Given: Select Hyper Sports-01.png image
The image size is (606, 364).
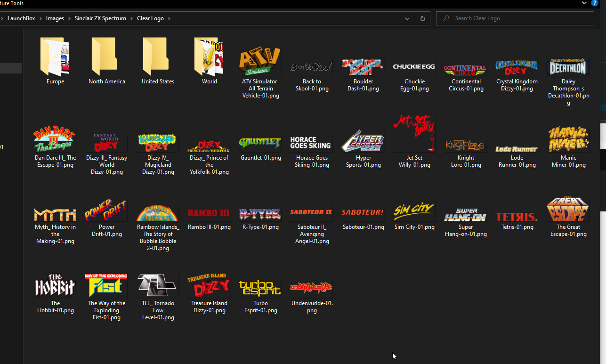Looking at the screenshot, I should coord(363,148).
